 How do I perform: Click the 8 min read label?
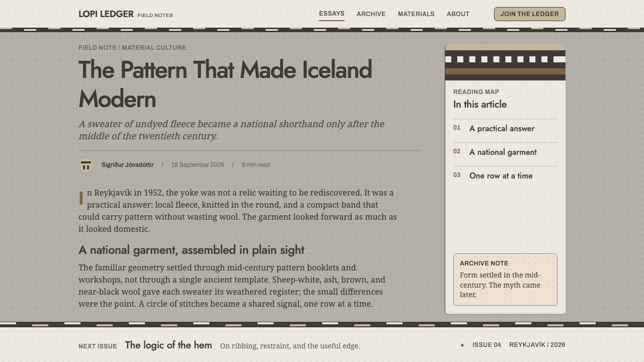click(256, 165)
